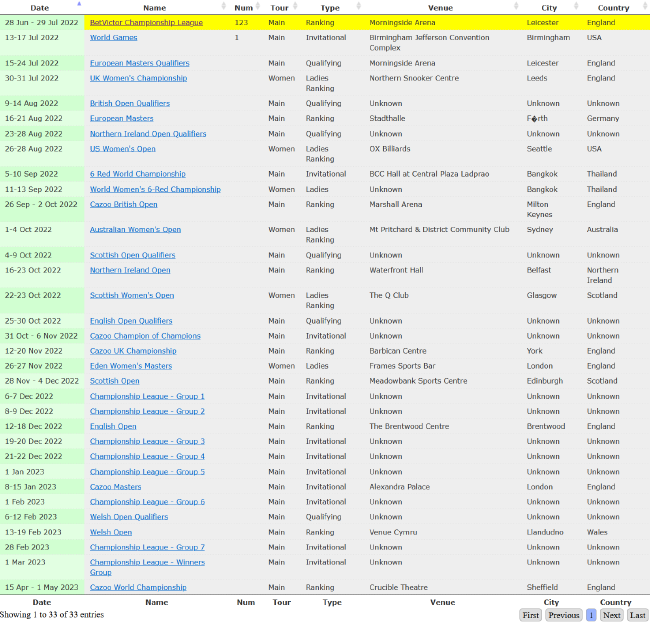Open Welsh Open Qualifiers link

click(129, 516)
